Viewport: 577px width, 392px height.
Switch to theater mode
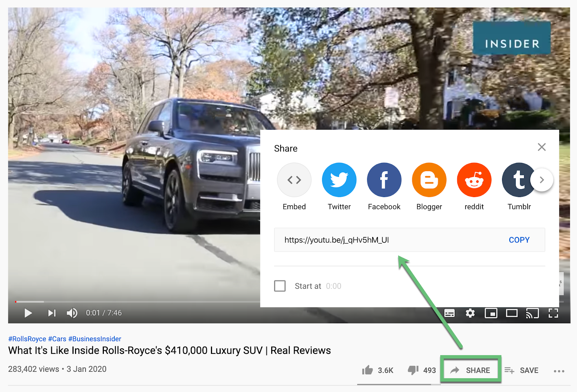click(x=512, y=313)
